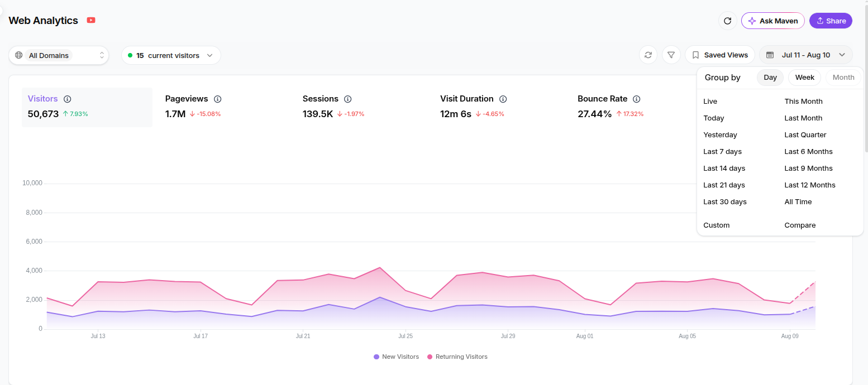Click the reload icon beside Ask Maven

point(727,21)
